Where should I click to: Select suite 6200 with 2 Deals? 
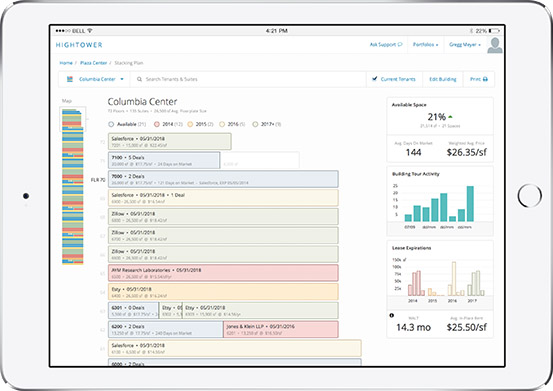[x=166, y=329]
